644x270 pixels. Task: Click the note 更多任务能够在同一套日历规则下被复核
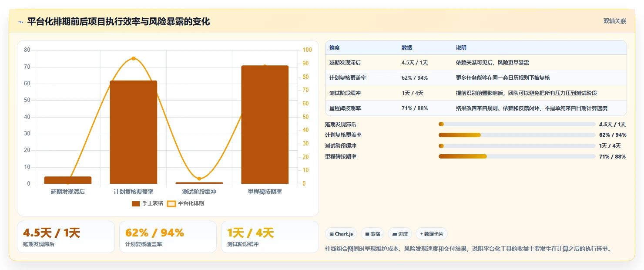coord(503,78)
